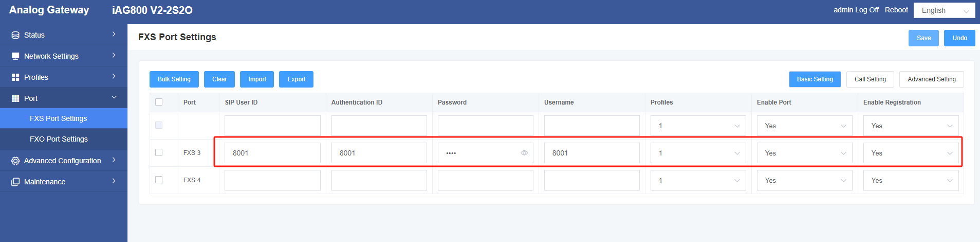Tick the FXS 3 row checkbox
The height and width of the screenshot is (242, 980).
(x=159, y=152)
